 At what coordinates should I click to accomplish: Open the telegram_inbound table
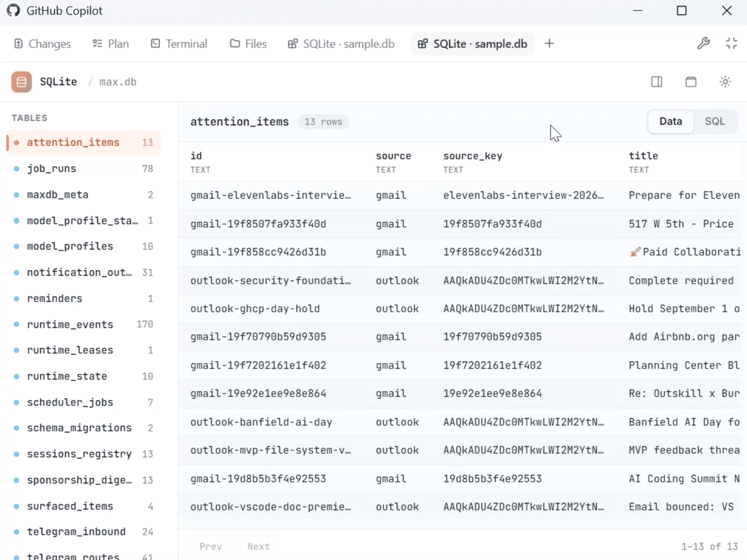pyautogui.click(x=83, y=532)
